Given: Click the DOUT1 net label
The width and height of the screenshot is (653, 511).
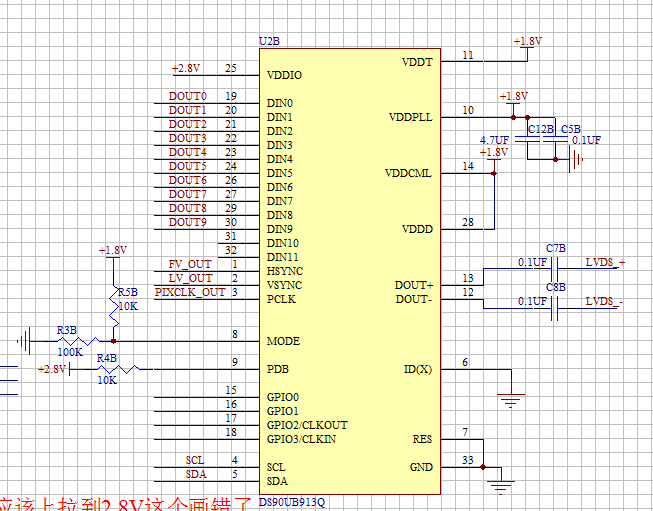Looking at the screenshot, I should [187, 110].
